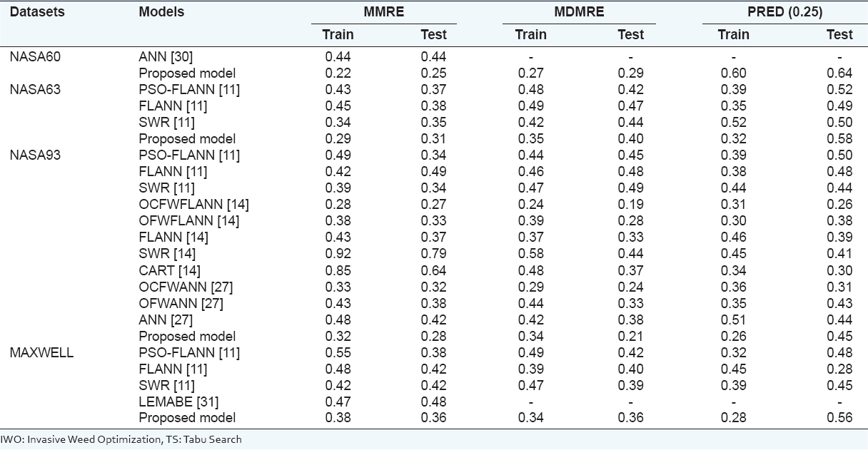Click the 0.92 MMRE train value
Image resolution: width=868 pixels, height=450 pixels.
pyautogui.click(x=338, y=254)
